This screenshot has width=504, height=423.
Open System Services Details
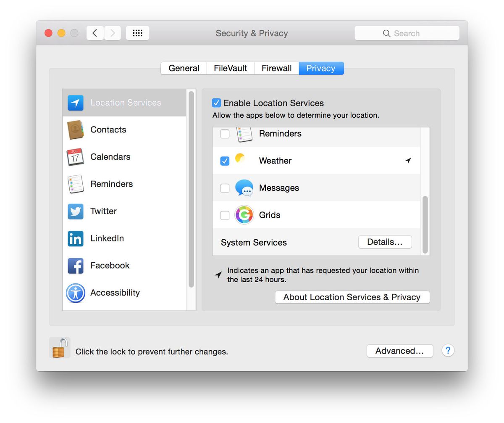coord(385,242)
